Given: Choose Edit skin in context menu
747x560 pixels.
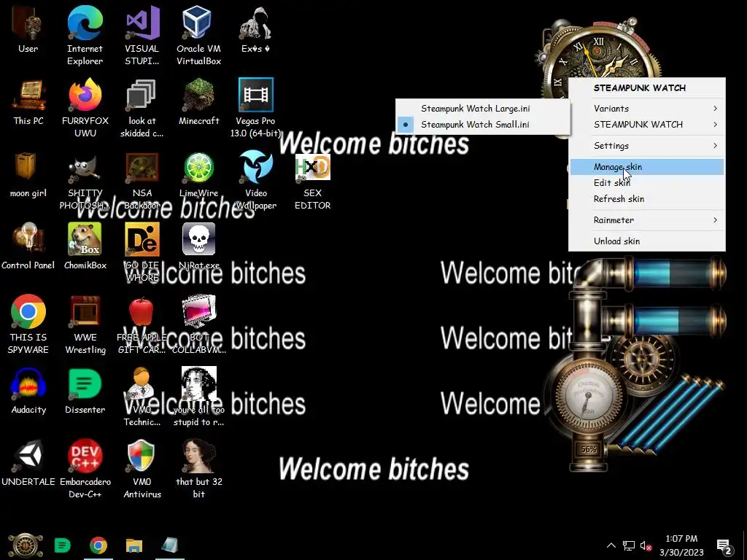Looking at the screenshot, I should coord(647,183).
